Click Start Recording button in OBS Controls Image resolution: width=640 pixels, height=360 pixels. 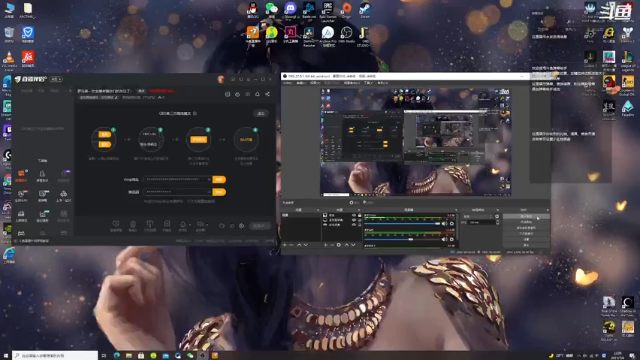coord(527,222)
